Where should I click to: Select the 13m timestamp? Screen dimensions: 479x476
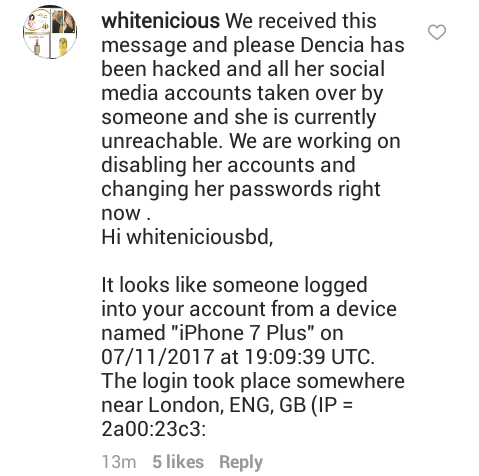pos(119,462)
